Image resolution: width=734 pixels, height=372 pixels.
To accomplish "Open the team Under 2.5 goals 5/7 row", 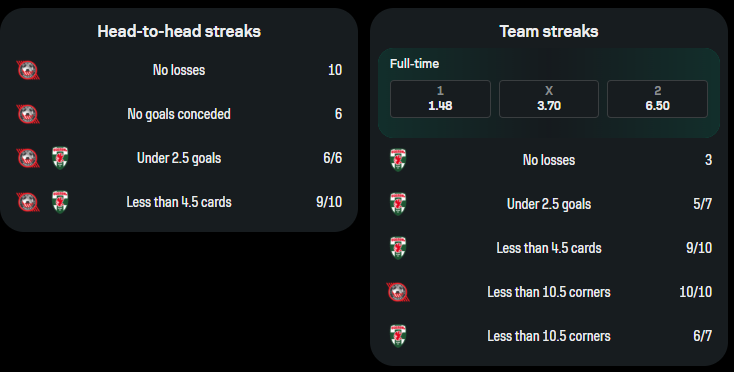I will 549,204.
